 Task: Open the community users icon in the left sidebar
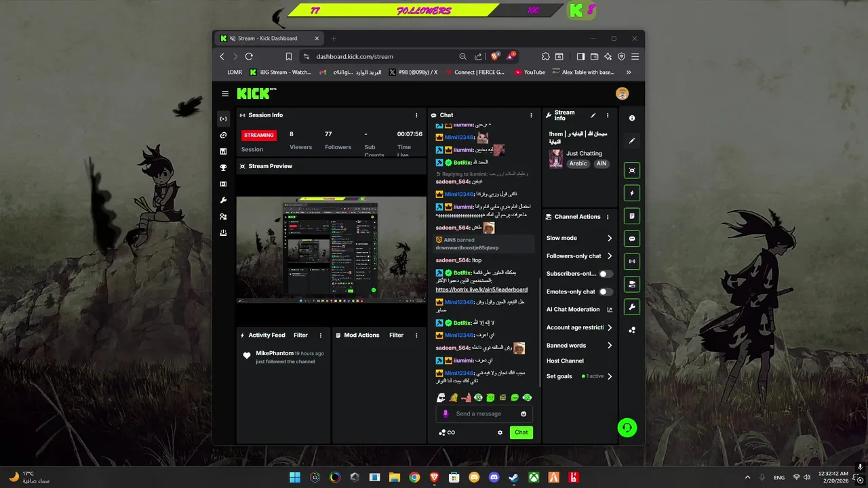point(223,216)
